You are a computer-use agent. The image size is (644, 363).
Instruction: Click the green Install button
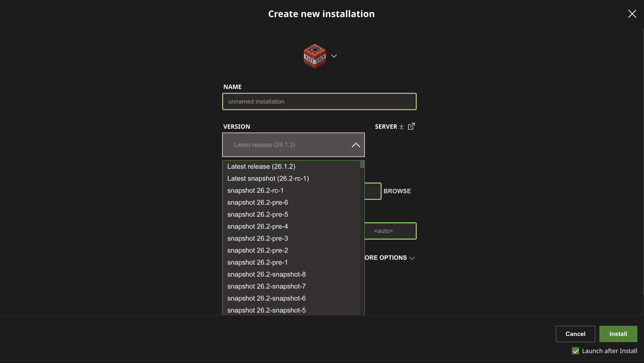pos(618,334)
